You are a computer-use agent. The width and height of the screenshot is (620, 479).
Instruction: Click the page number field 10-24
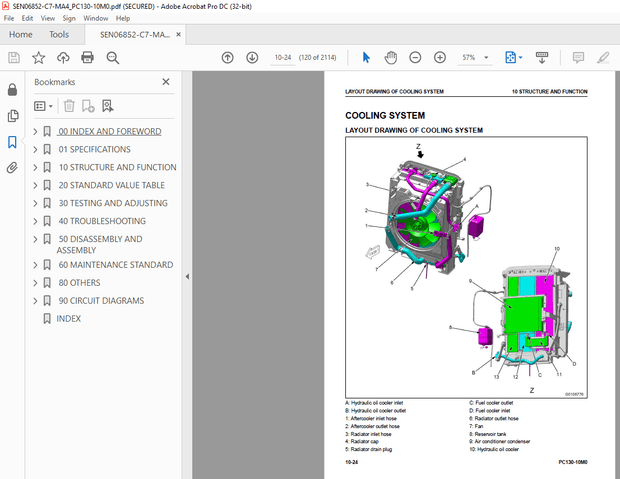(283, 58)
